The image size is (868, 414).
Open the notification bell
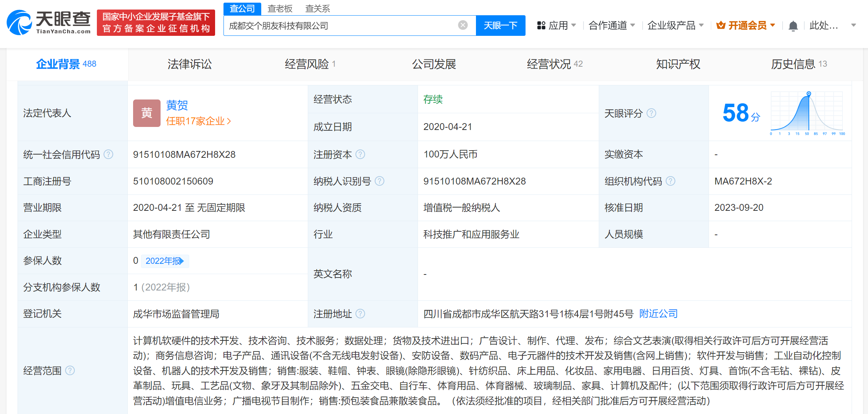(x=793, y=26)
